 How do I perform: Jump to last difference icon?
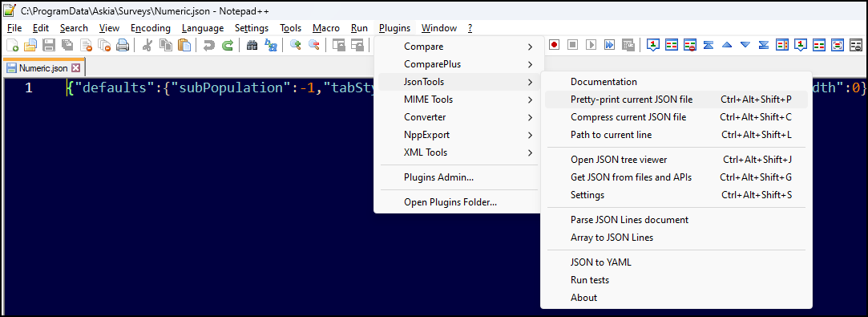coord(764,45)
